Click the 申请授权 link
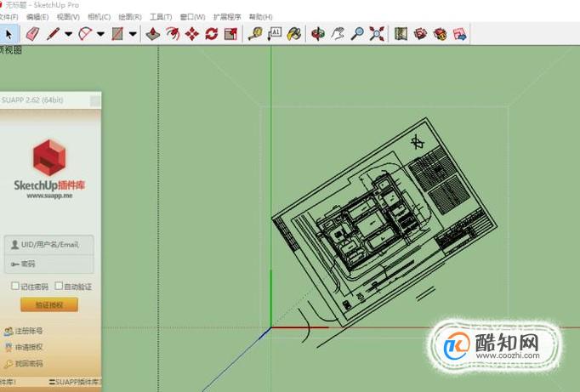The image size is (580, 392). (x=29, y=347)
